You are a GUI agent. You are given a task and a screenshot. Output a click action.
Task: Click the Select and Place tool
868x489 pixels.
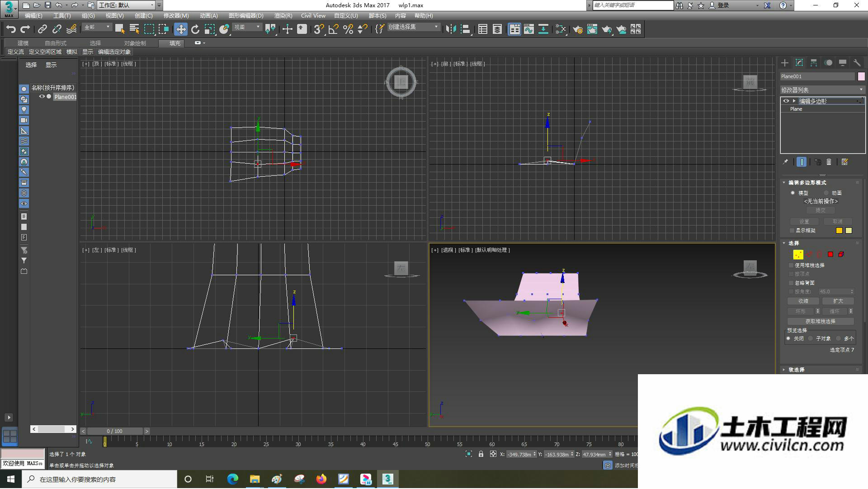(x=224, y=29)
